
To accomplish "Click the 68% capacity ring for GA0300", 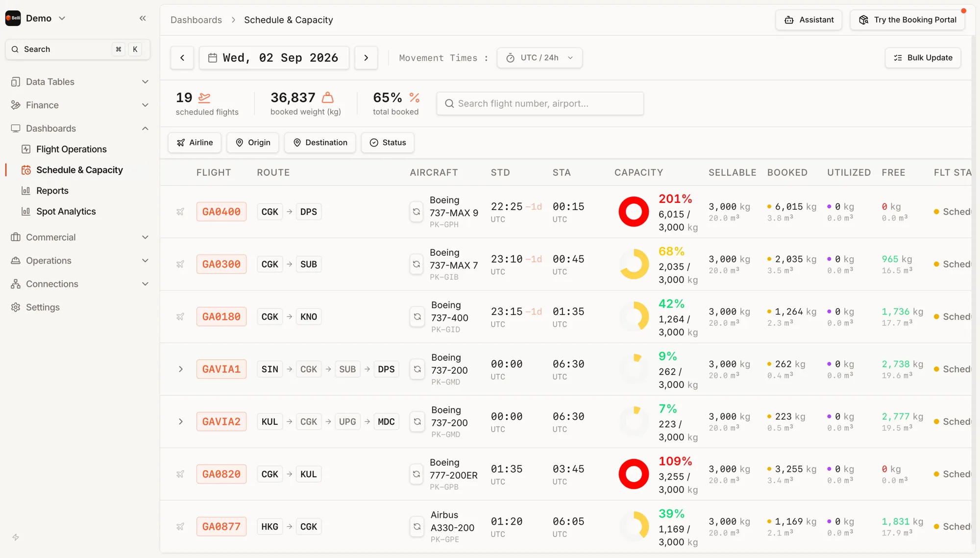I will [x=634, y=264].
